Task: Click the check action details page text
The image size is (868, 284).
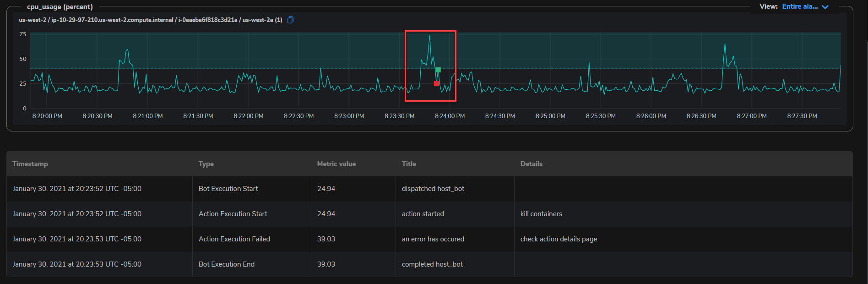Action: 559,239
